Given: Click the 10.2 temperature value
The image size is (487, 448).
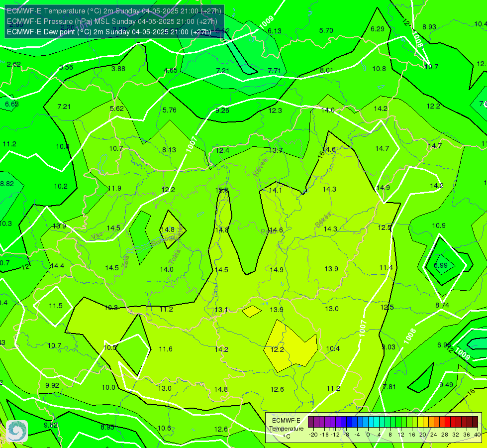Looking at the screenshot, I should click(x=61, y=186).
